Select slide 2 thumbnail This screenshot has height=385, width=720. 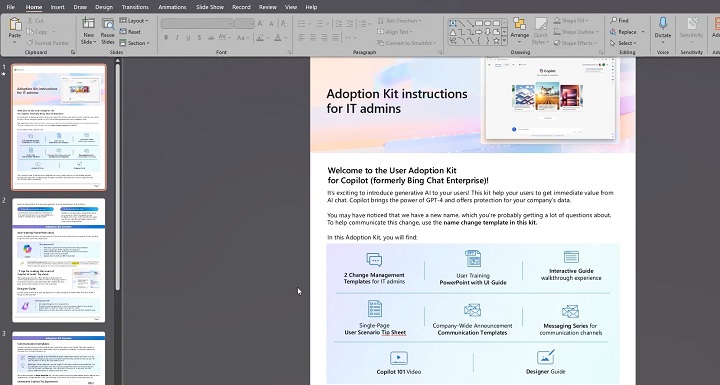pyautogui.click(x=59, y=260)
